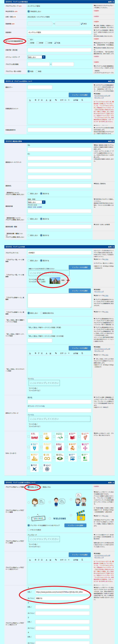This screenshot has width=118, height=644.
Task: Clear formatting in 受講証表示コメント editor
Action: 82,100
